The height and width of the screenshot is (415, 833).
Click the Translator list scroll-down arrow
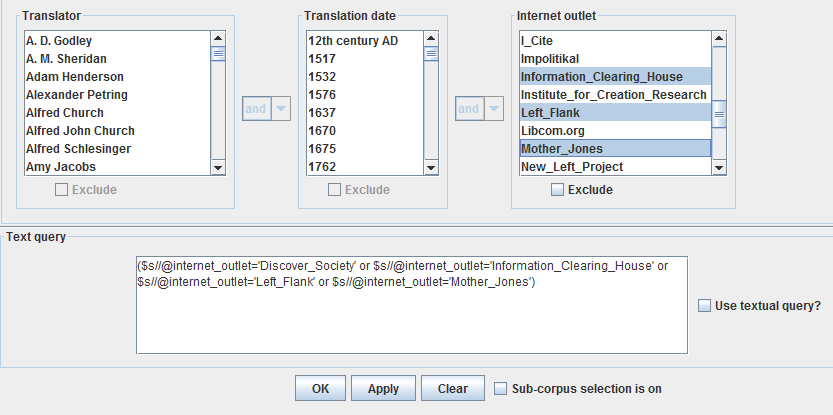[218, 167]
